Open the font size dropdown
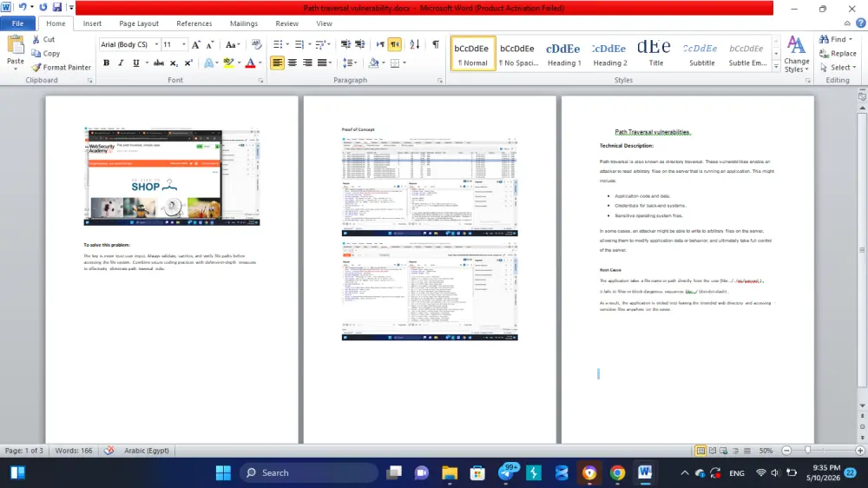868x488 pixels. click(184, 44)
